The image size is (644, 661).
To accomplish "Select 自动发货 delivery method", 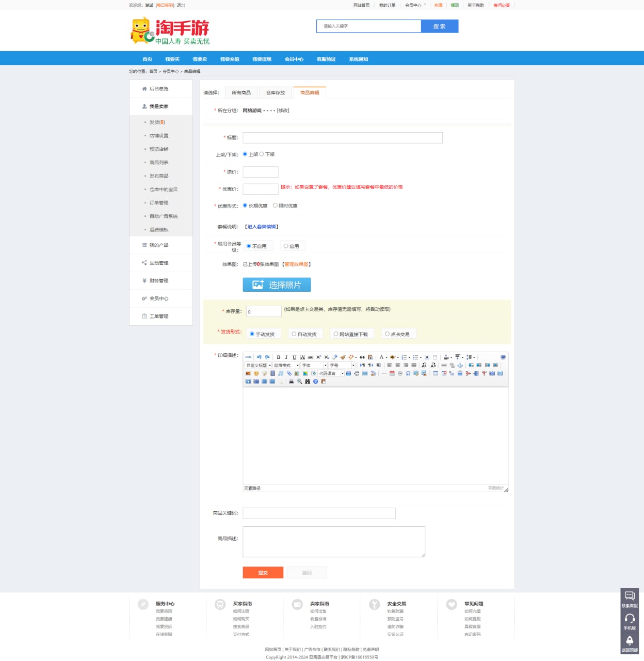I will pos(294,334).
